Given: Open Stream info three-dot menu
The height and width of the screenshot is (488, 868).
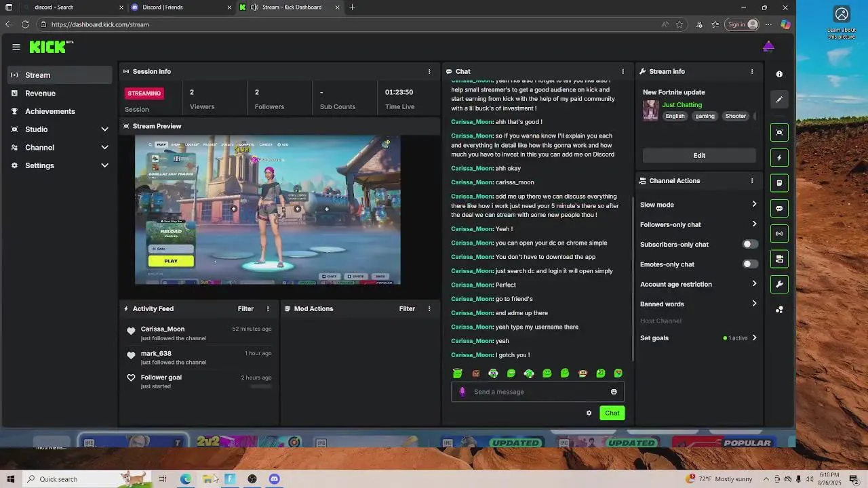Looking at the screenshot, I should click(x=752, y=71).
